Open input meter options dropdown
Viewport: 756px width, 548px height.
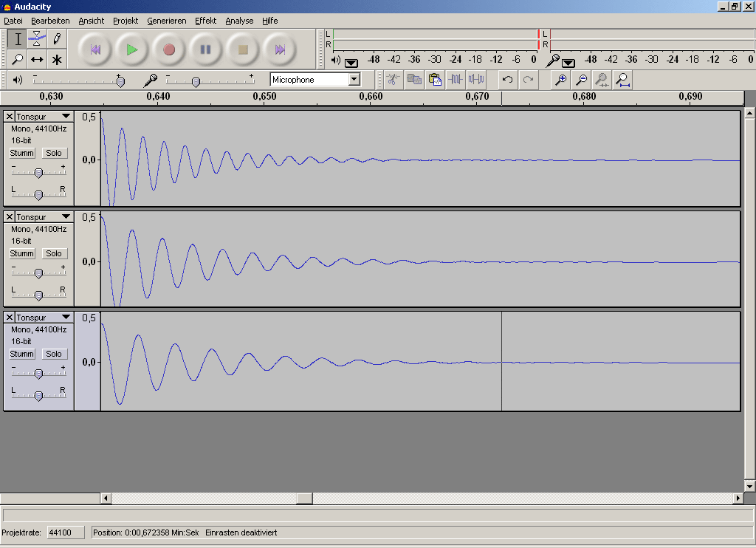click(x=568, y=63)
